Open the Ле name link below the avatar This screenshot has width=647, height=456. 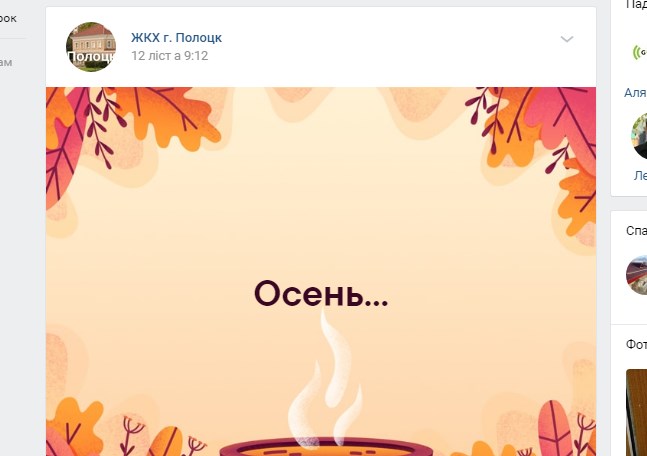click(640, 176)
